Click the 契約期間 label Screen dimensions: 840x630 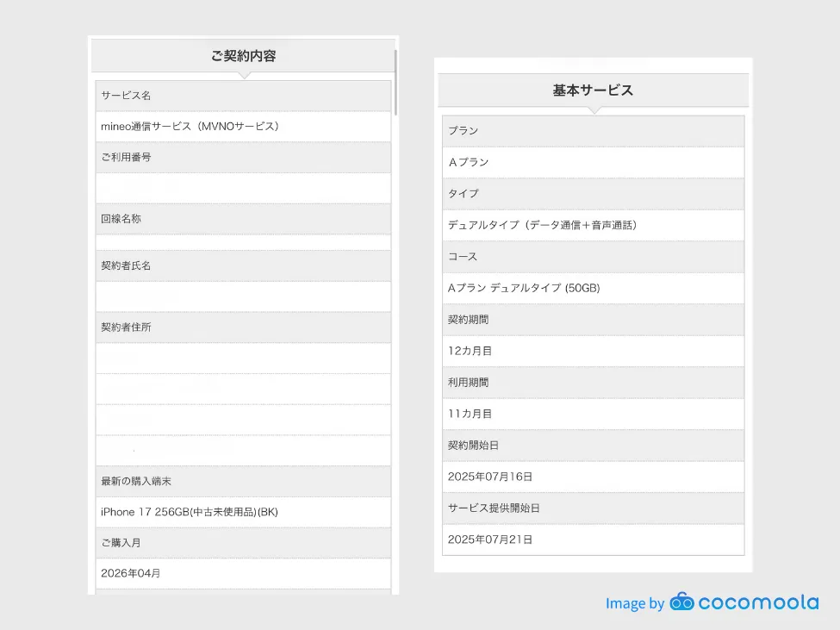point(468,319)
